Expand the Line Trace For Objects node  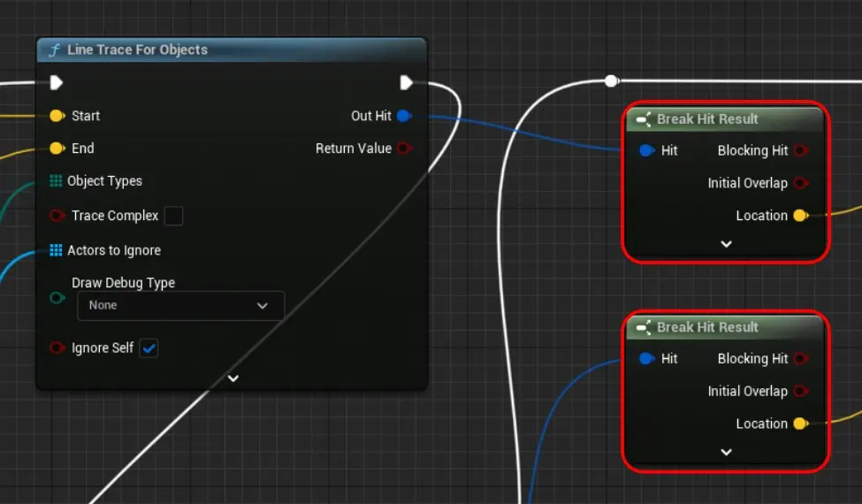pos(233,378)
